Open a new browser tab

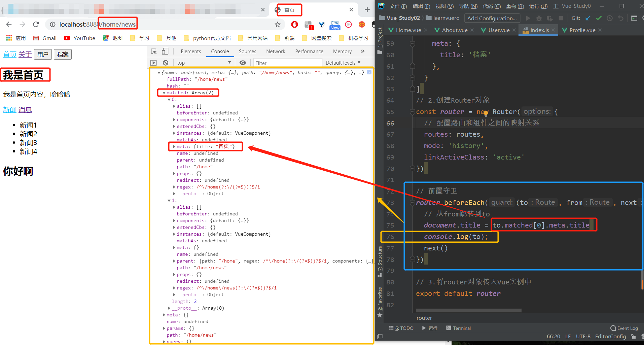(x=367, y=10)
